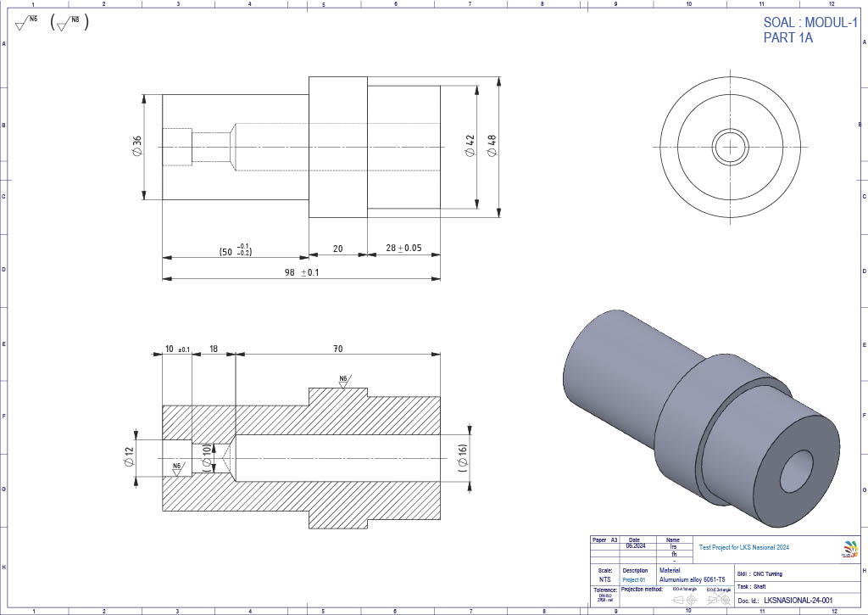
Task: Click the "SOAL : MODUL-1" heading
Action: click(810, 23)
